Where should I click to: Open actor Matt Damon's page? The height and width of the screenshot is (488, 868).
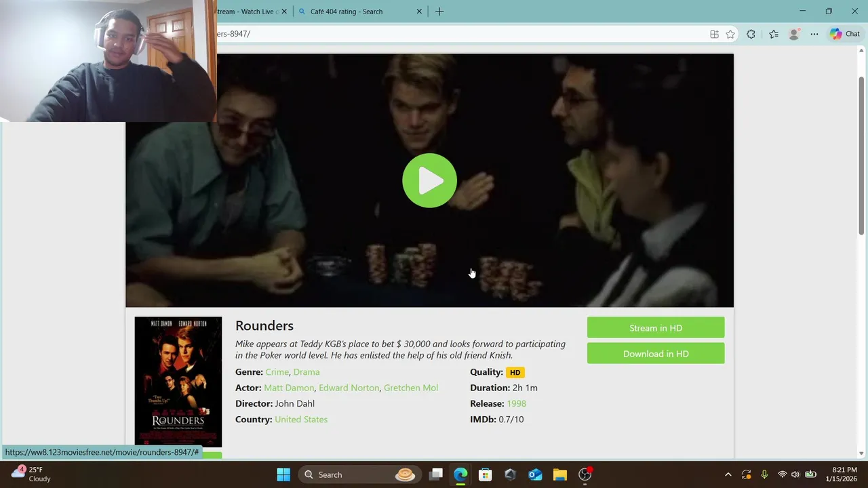click(289, 388)
